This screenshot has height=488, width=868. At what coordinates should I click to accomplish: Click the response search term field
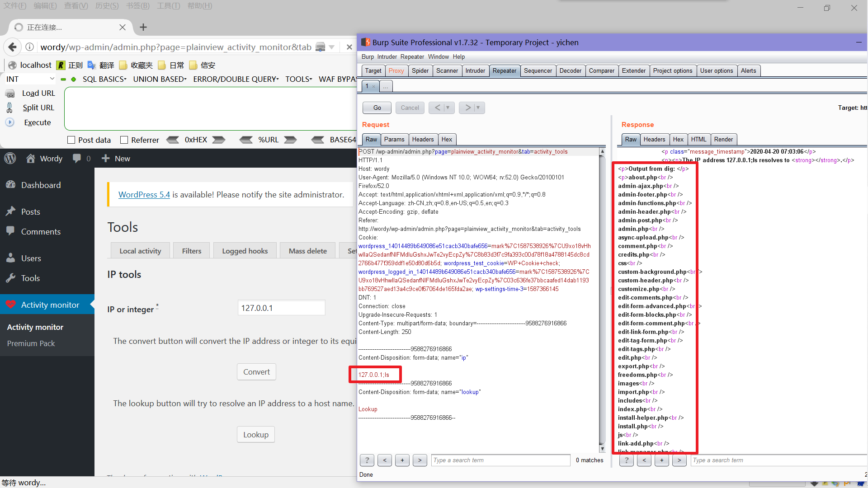(x=779, y=460)
